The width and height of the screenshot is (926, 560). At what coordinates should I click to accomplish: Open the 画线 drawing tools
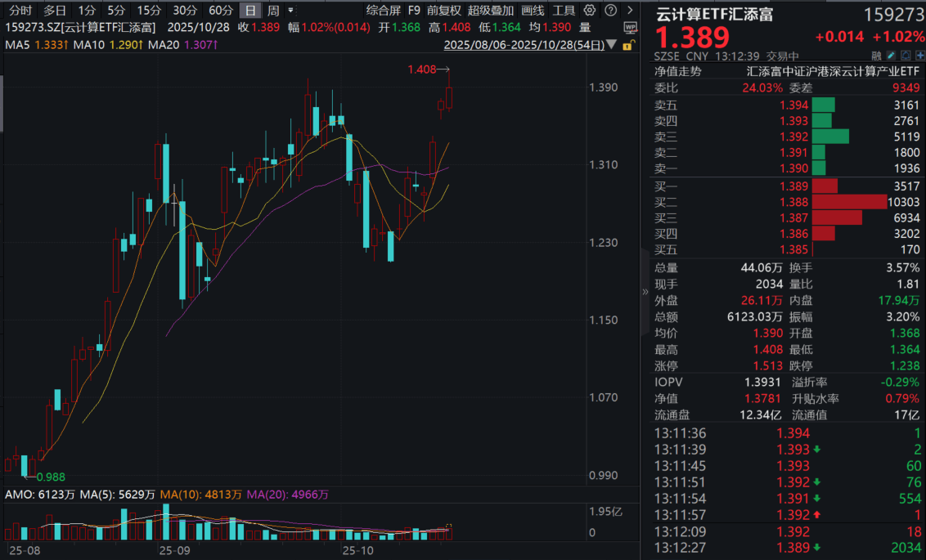533,11
